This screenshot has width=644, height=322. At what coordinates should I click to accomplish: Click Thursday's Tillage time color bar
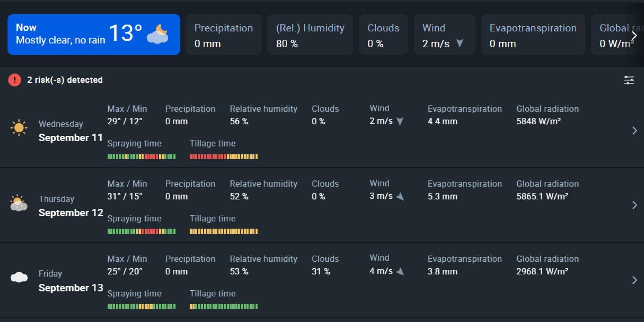[x=224, y=232]
